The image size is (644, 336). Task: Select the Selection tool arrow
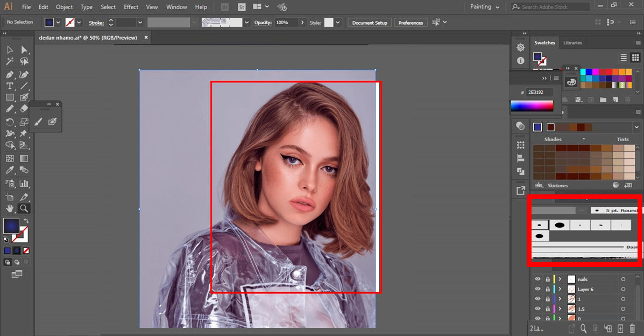coord(10,50)
